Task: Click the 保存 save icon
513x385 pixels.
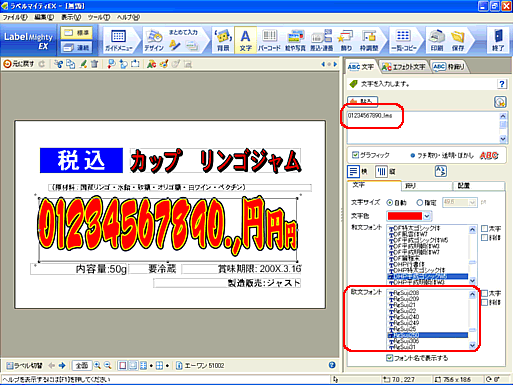Action: (x=458, y=40)
